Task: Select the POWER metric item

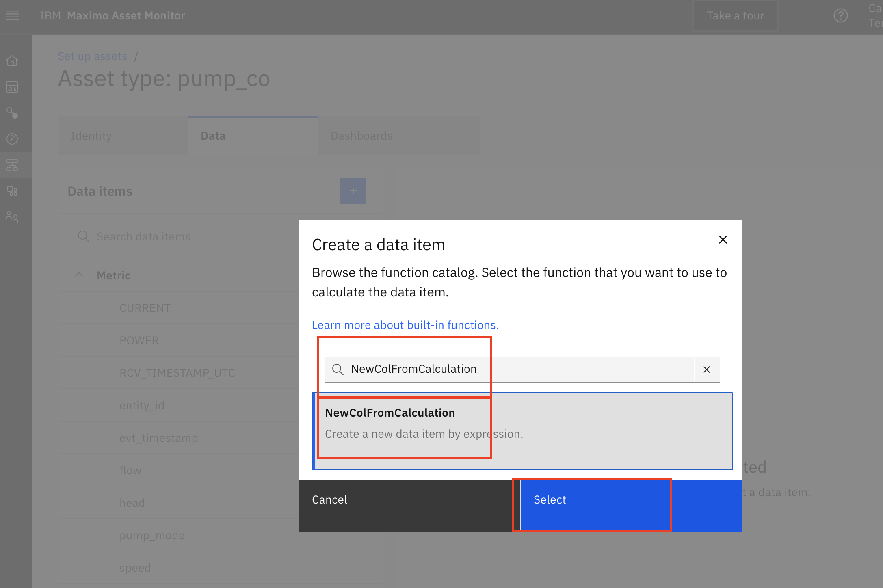Action: (139, 340)
